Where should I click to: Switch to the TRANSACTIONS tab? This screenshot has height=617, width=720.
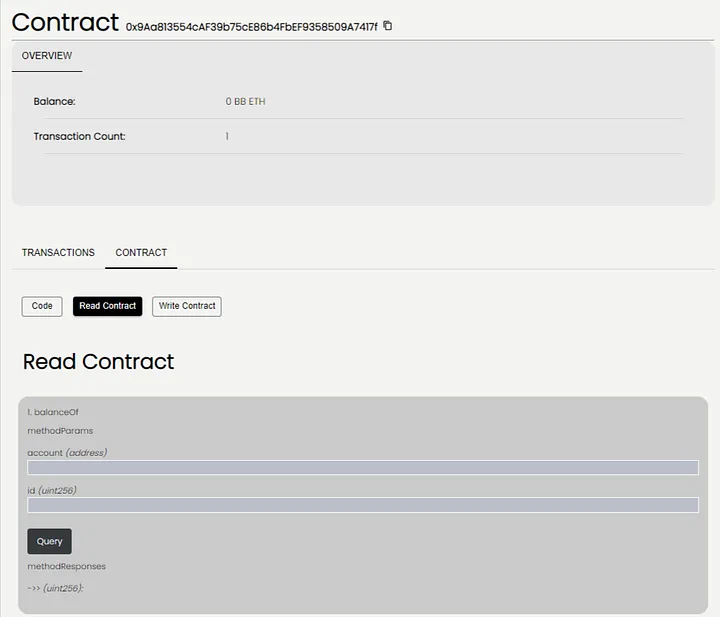coord(58,253)
